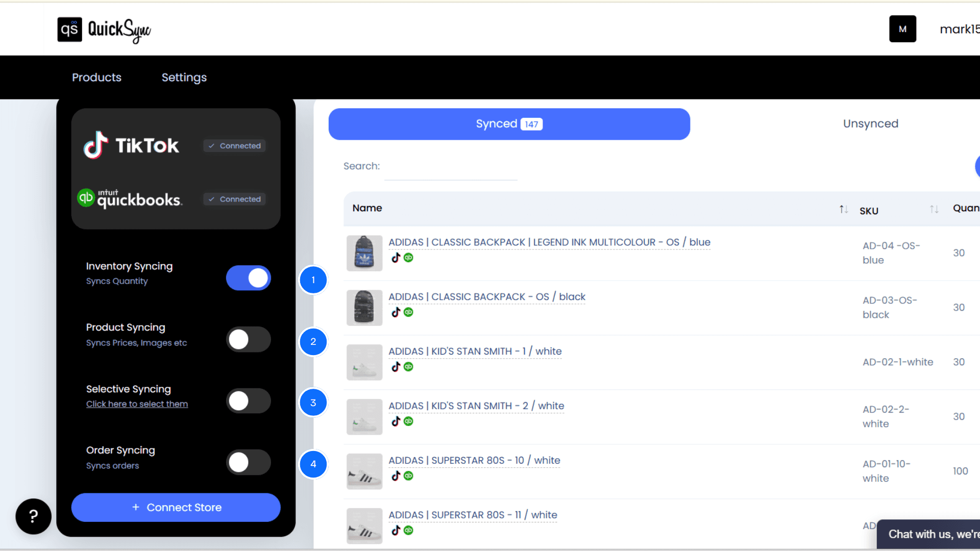
Task: Sort the table by SKU column arrows
Action: 934,209
